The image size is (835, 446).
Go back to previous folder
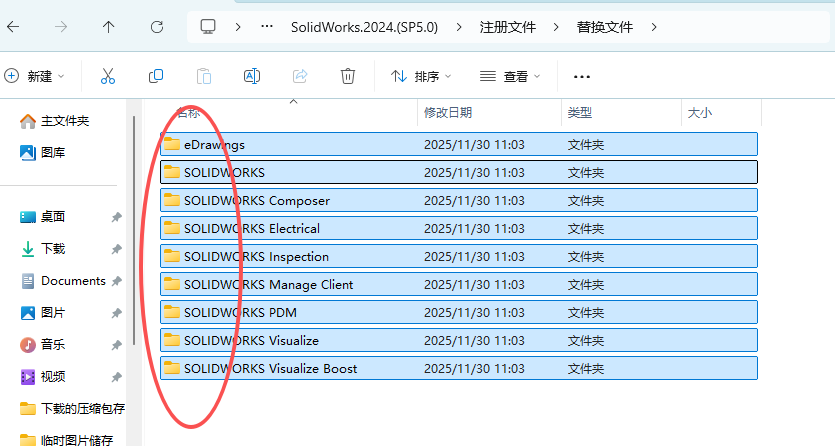click(13, 27)
